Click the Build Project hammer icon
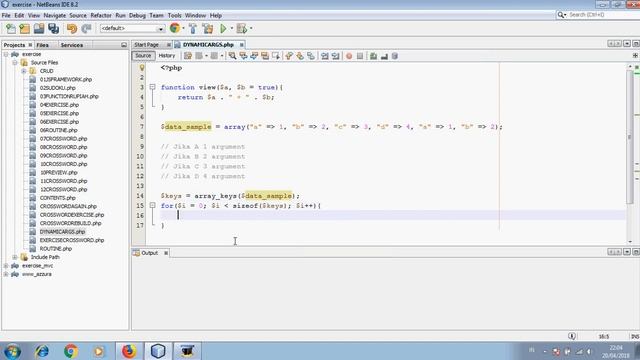640x360 pixels. coord(193,28)
